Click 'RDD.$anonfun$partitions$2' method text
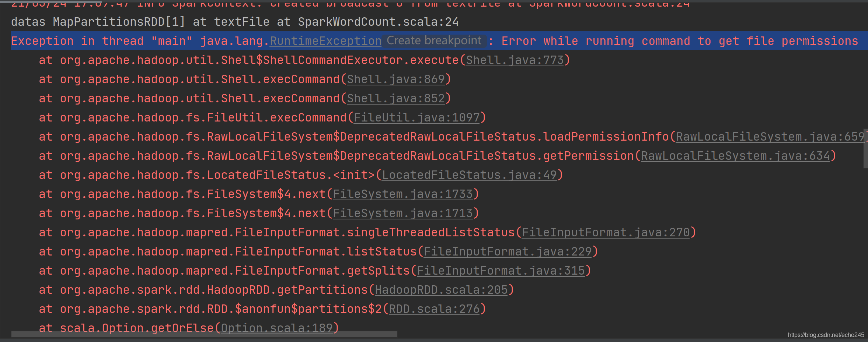This screenshot has width=868, height=342. pyautogui.click(x=294, y=309)
